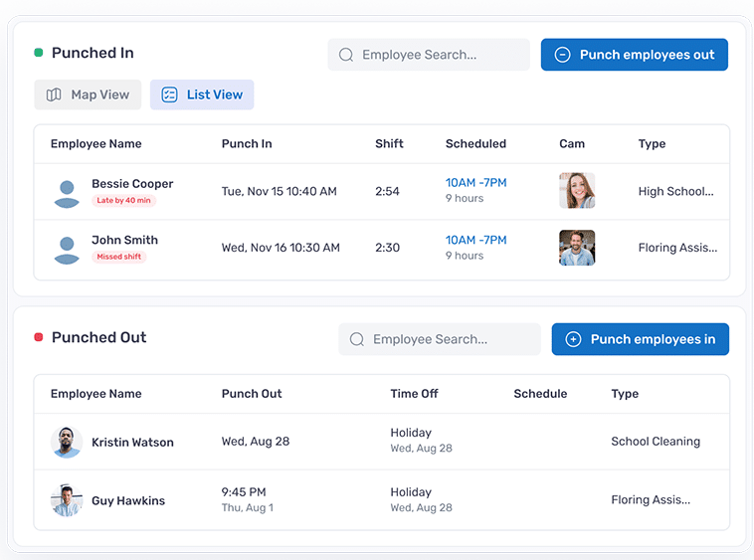Open Bessie Cooper's 10AM-7PM schedule link
This screenshot has height=560, width=754.
(475, 183)
